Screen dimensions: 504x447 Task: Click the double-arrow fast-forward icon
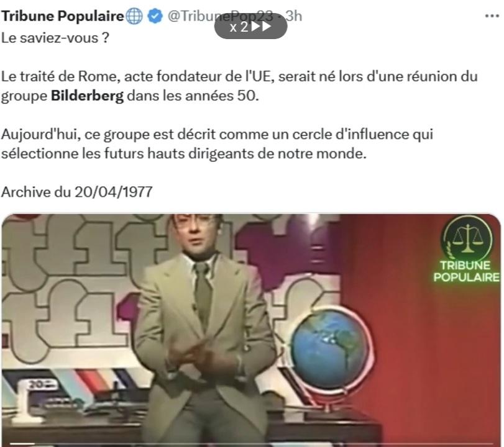click(261, 27)
